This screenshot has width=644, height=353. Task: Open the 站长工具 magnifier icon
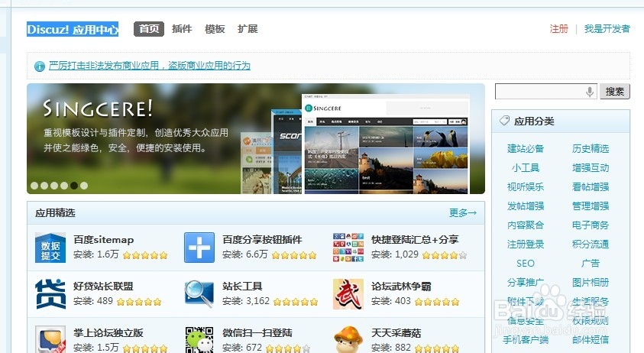(199, 294)
